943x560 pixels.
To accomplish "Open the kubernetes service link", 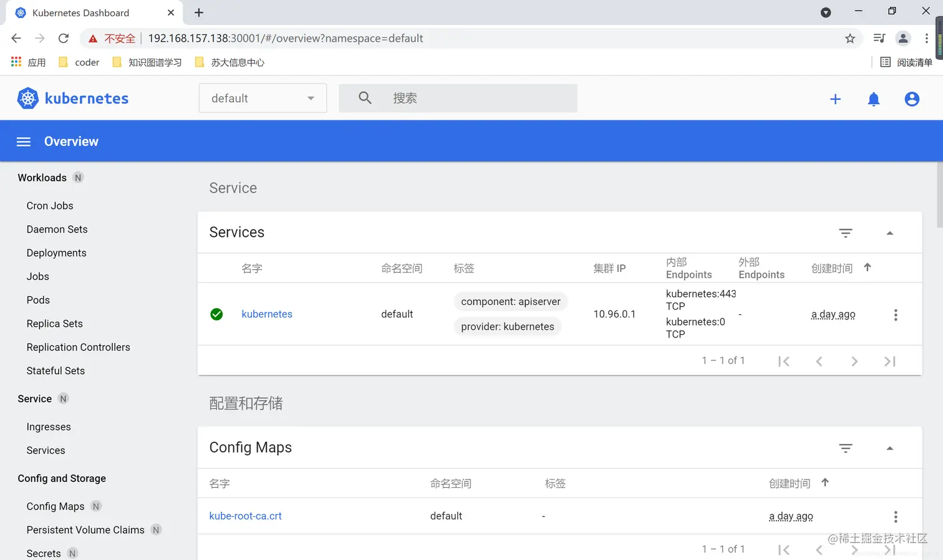I will 267,314.
